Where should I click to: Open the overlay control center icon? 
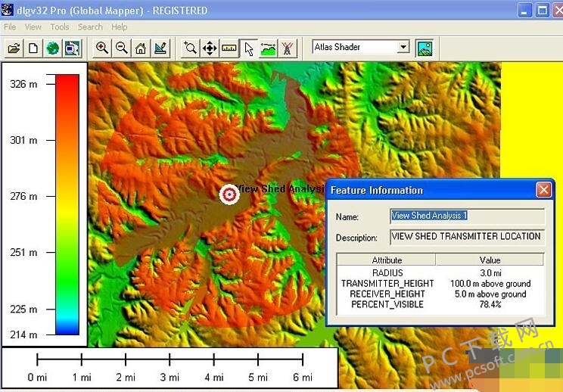pos(72,48)
